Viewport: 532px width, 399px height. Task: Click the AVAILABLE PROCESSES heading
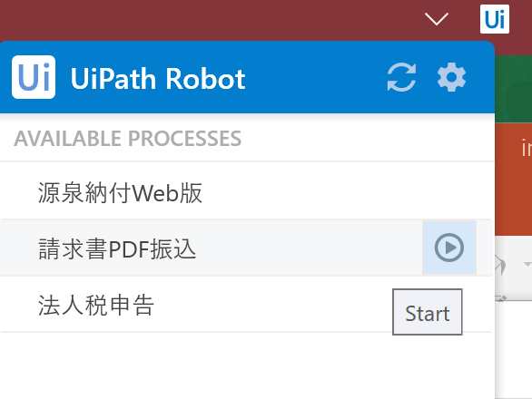128,139
